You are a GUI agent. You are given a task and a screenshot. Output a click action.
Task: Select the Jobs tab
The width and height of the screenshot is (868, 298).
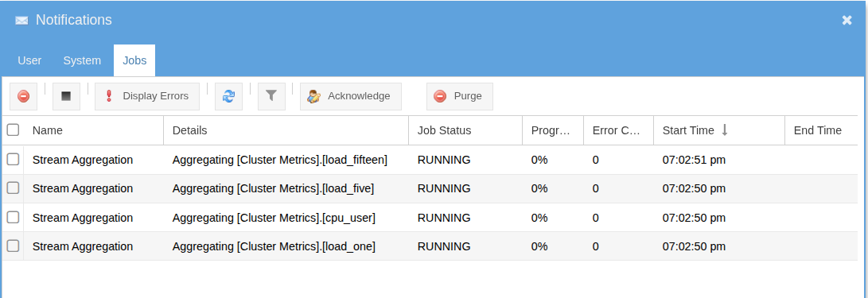pyautogui.click(x=134, y=60)
